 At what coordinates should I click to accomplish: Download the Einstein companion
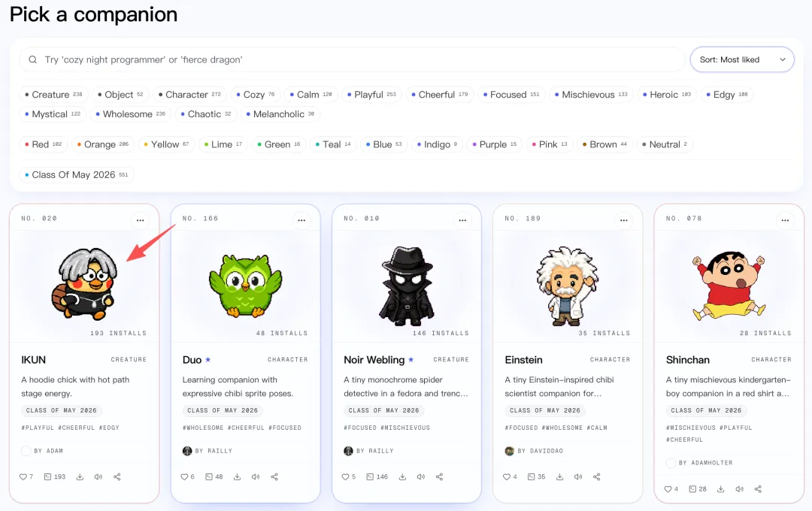pos(560,477)
